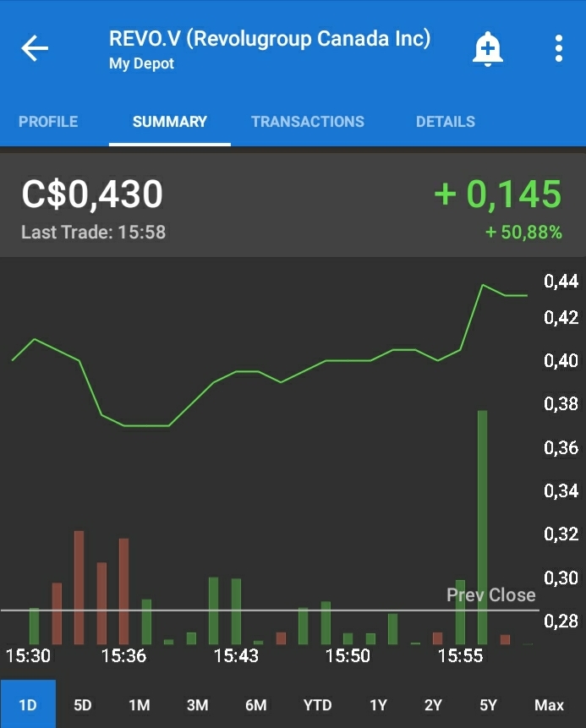The image size is (586, 728).
Task: Select the SUMMARY tab
Action: click(x=168, y=122)
